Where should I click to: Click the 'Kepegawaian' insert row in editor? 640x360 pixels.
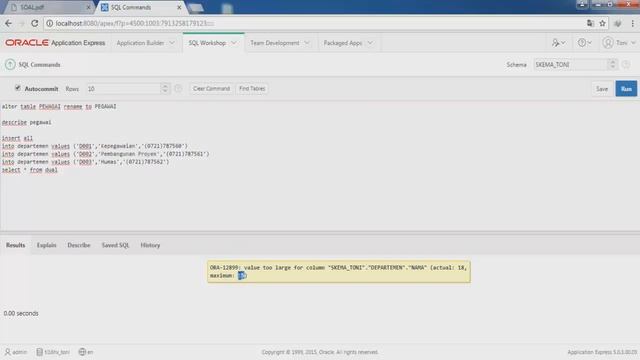95,146
